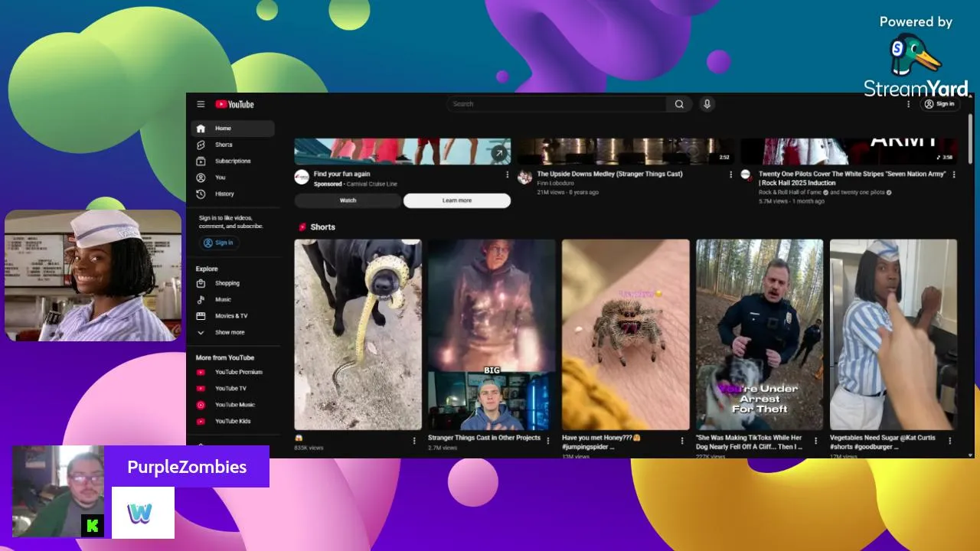Click the Explore section heading
Viewport: 980px width, 551px height.
[x=207, y=269]
